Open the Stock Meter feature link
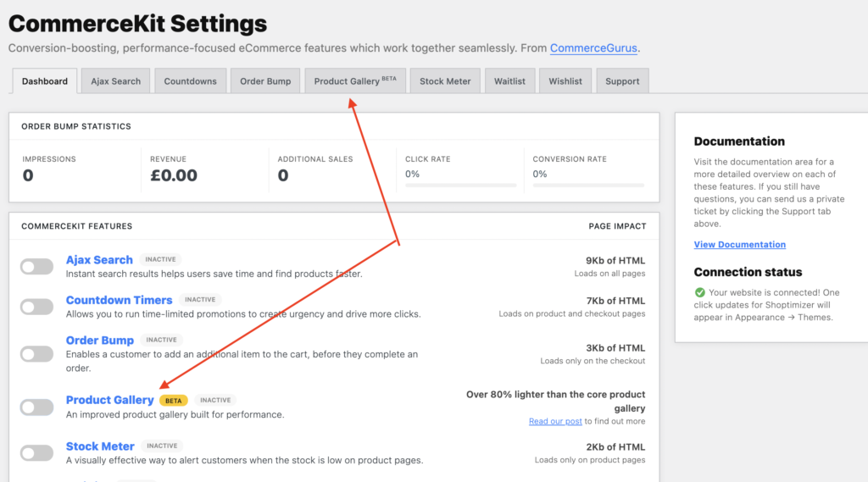The width and height of the screenshot is (868, 482). coord(100,446)
